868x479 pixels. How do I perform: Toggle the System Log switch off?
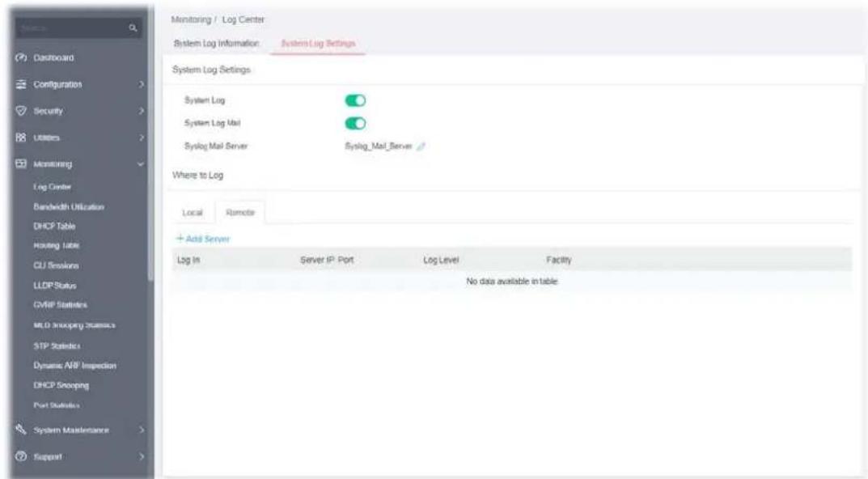355,100
